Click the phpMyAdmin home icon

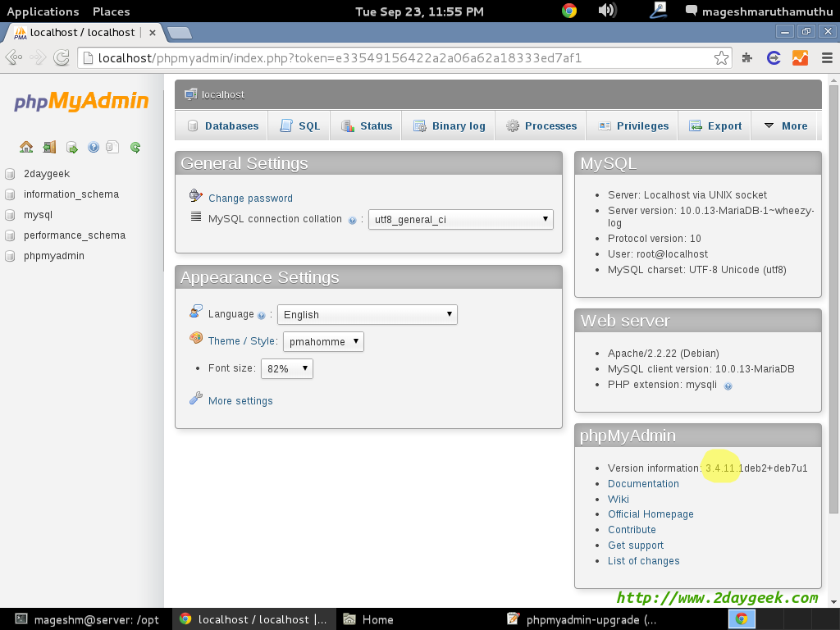click(26, 148)
